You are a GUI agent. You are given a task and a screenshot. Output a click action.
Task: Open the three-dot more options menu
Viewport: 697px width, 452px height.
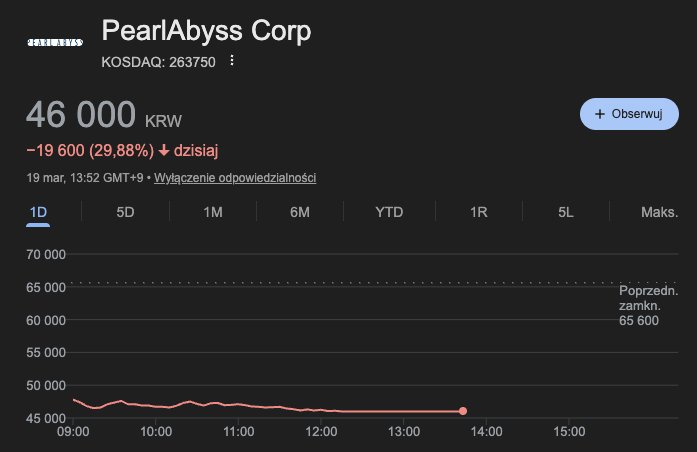tap(232, 61)
